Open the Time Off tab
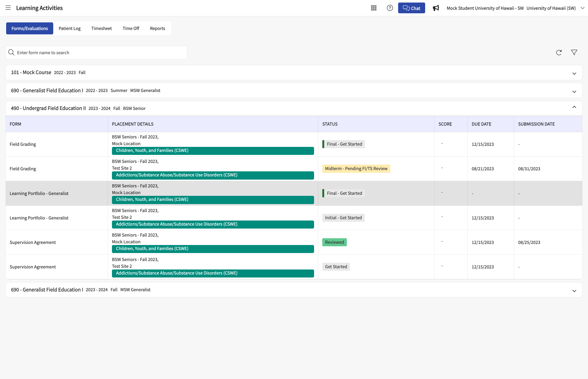Image resolution: width=588 pixels, height=379 pixels. point(131,28)
